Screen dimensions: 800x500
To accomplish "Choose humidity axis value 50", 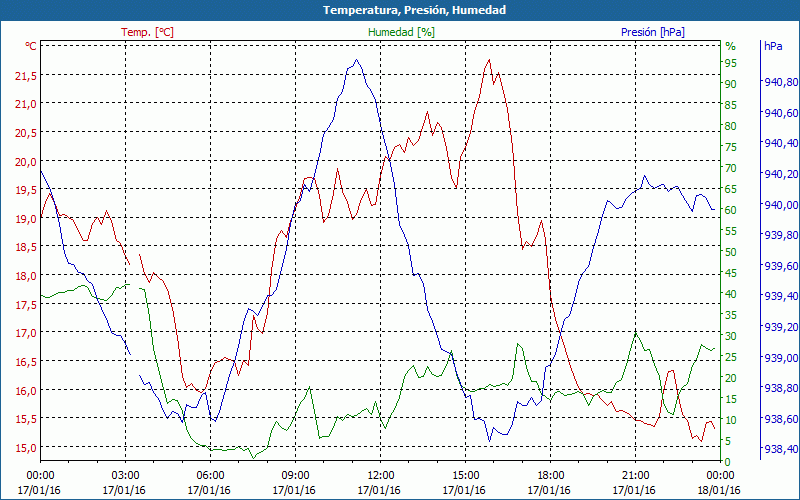I will click(731, 252).
